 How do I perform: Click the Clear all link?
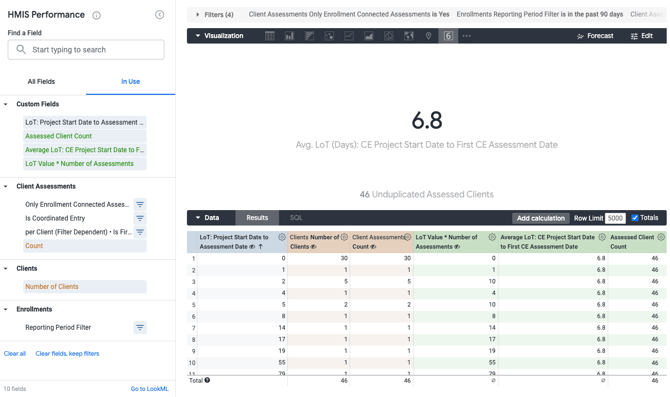tap(15, 353)
